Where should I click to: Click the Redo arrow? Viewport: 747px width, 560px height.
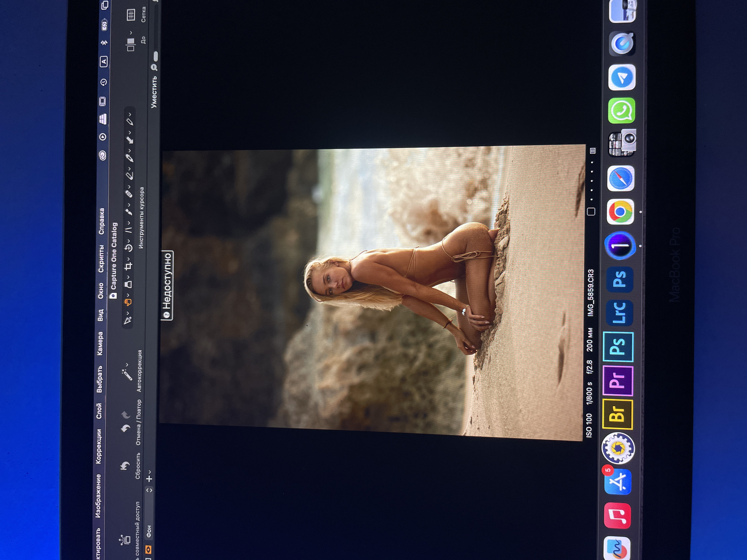(125, 414)
